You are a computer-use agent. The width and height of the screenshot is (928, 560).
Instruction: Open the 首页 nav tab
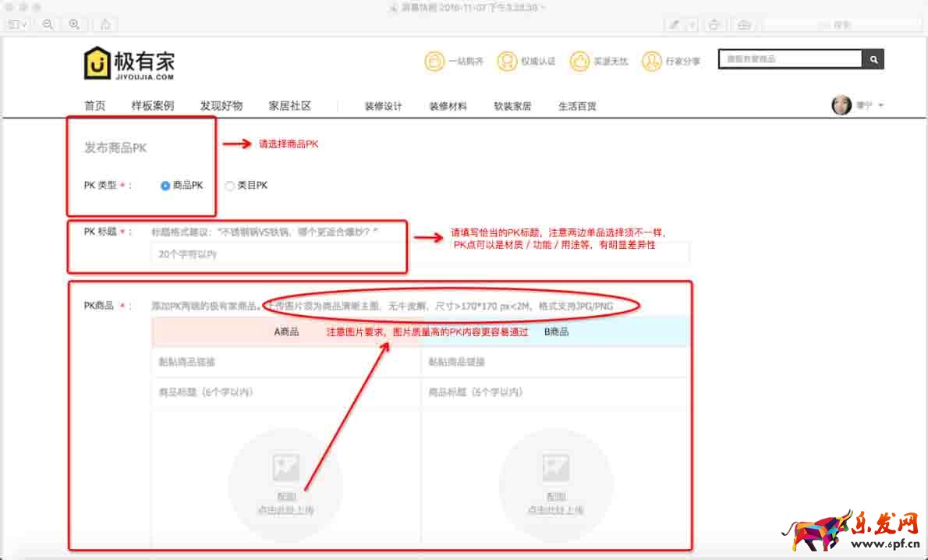(x=94, y=106)
